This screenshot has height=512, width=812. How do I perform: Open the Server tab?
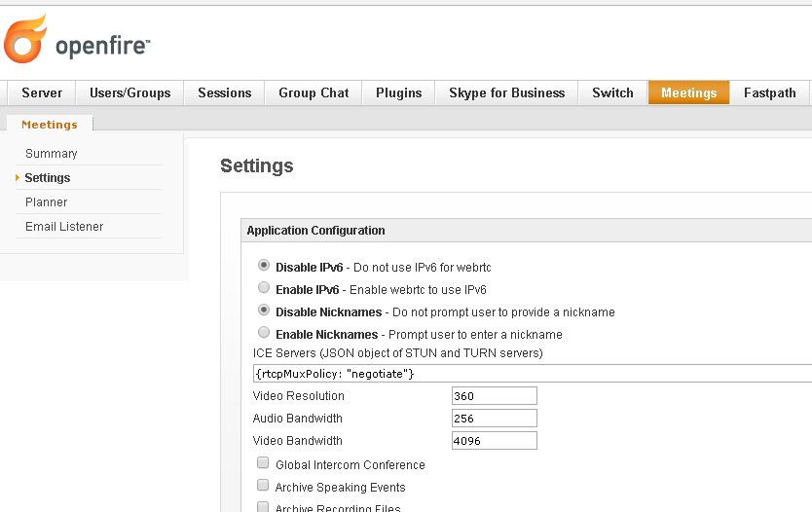click(41, 93)
